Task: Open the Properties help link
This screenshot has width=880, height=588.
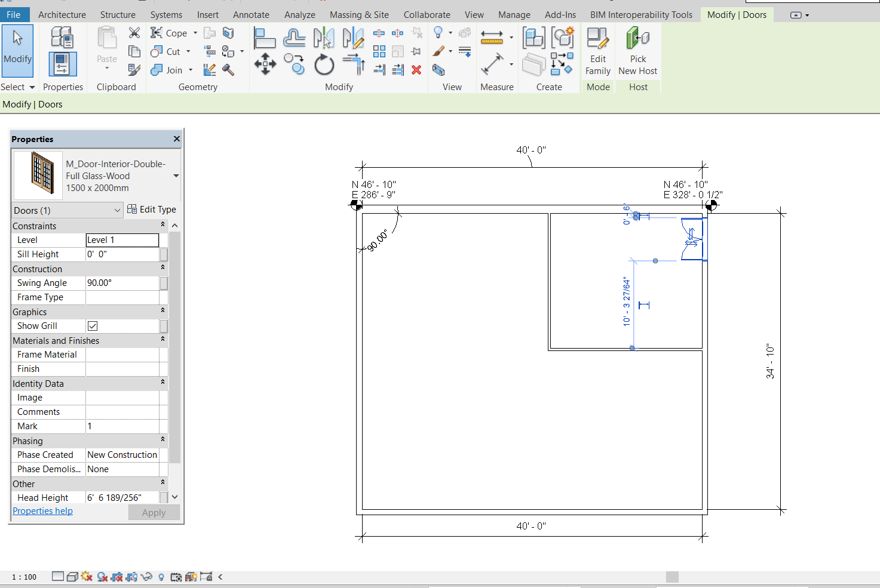Action: [x=42, y=511]
